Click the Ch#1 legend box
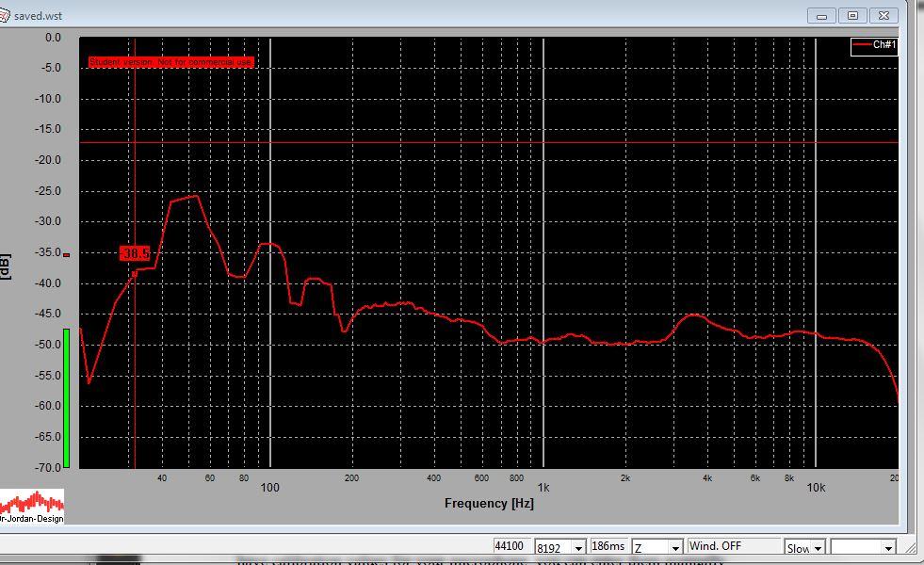This screenshot has width=924, height=565. click(873, 45)
